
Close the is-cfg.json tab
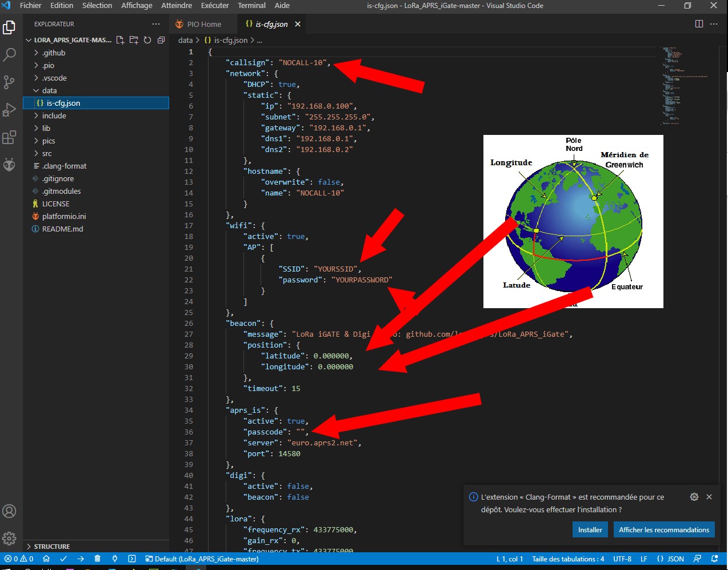[x=298, y=24]
